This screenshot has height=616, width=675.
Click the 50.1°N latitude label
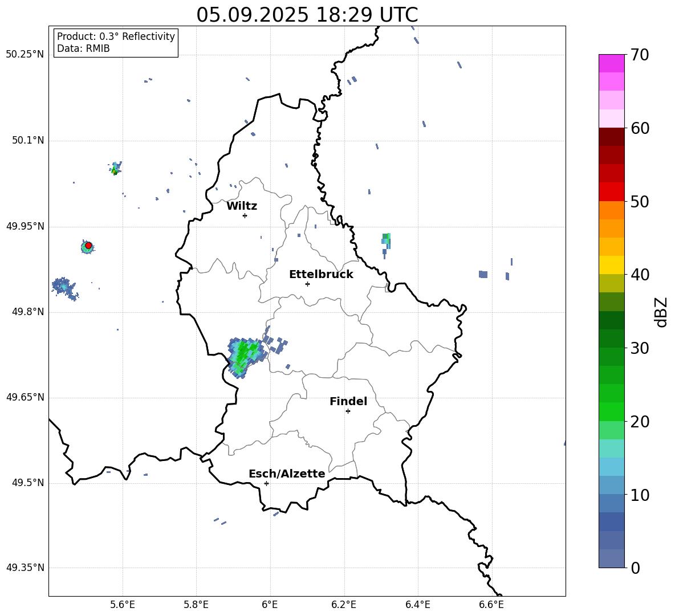tap(28, 140)
